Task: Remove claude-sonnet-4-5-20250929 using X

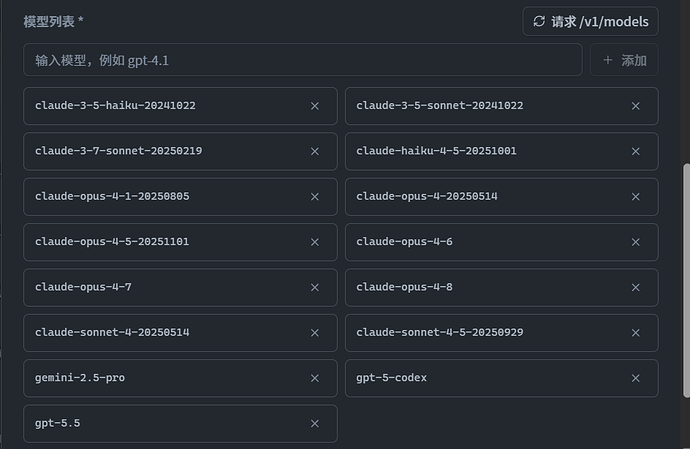Action: click(x=635, y=333)
